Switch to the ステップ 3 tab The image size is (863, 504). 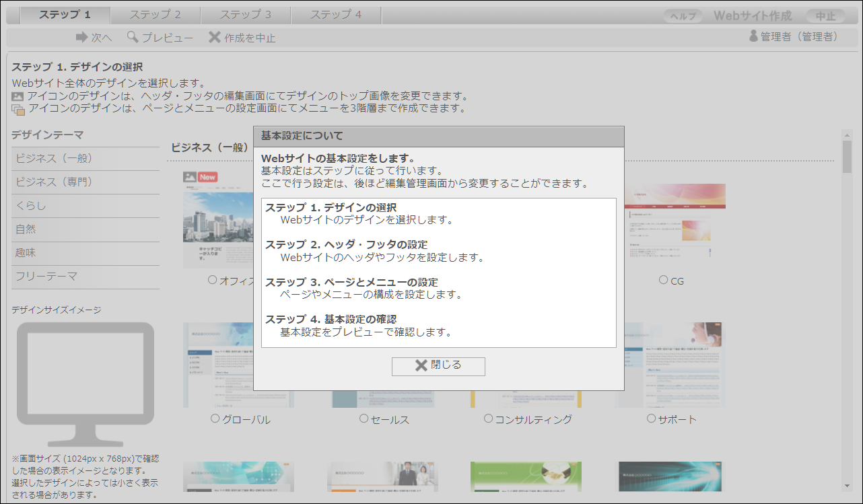click(x=246, y=15)
